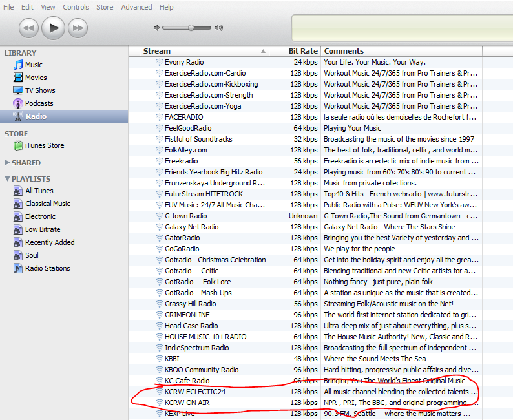Open the Soul playlist
This screenshot has width=513, height=420.
tap(32, 255)
